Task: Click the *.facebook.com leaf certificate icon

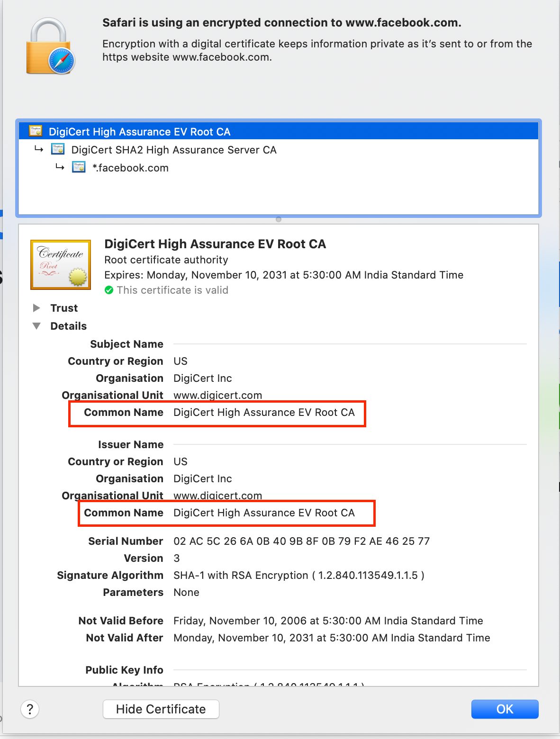Action: click(x=79, y=167)
